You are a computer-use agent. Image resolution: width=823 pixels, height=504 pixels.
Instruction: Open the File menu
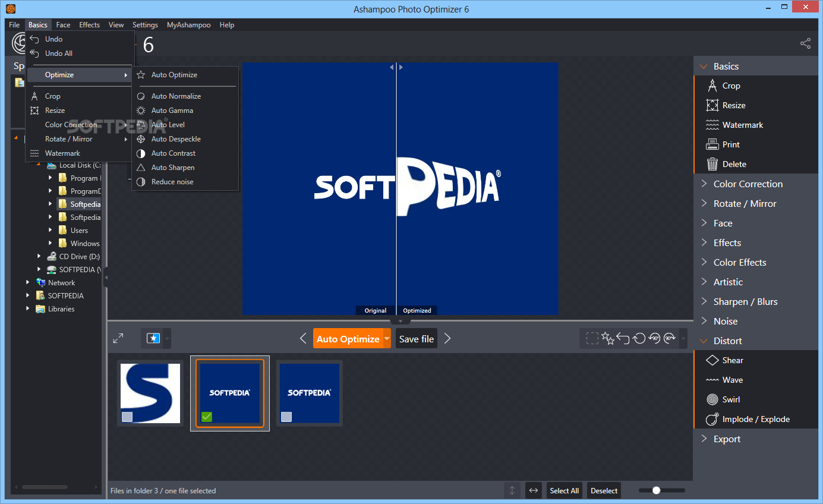tap(14, 25)
